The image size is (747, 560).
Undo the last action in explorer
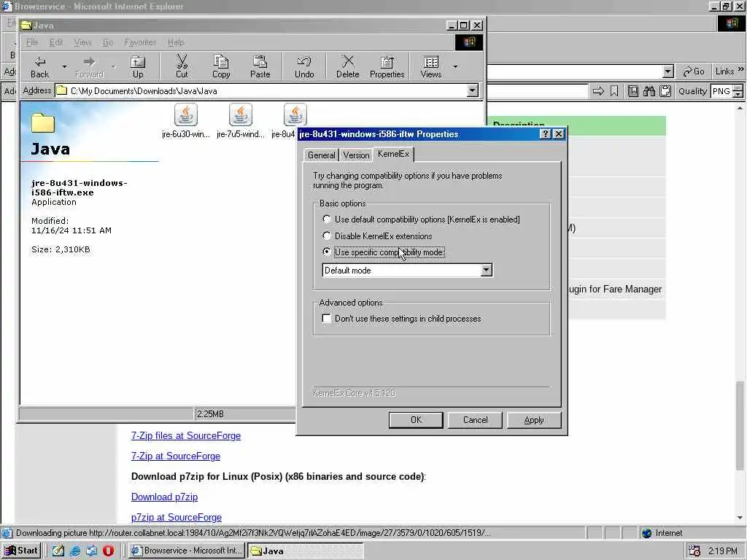(x=304, y=66)
